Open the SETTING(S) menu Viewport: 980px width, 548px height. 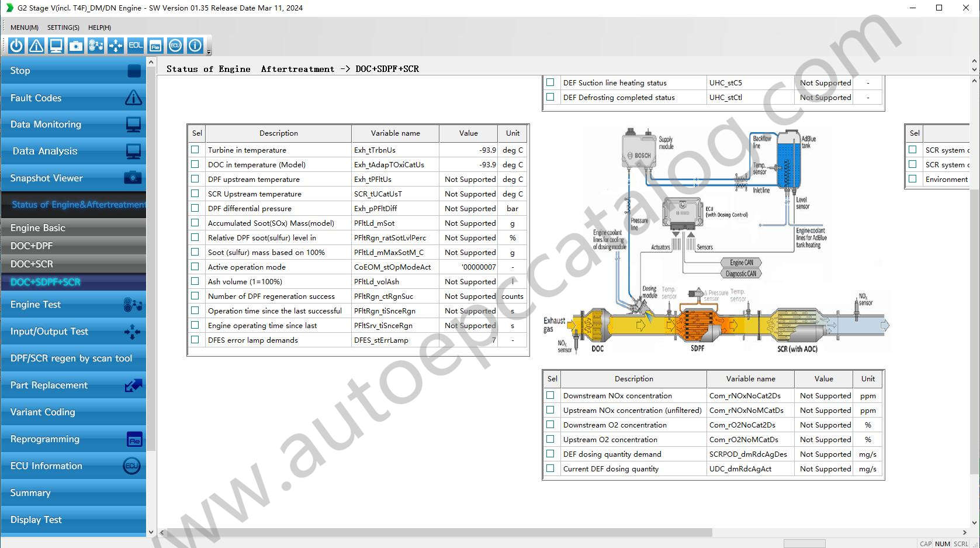point(63,27)
